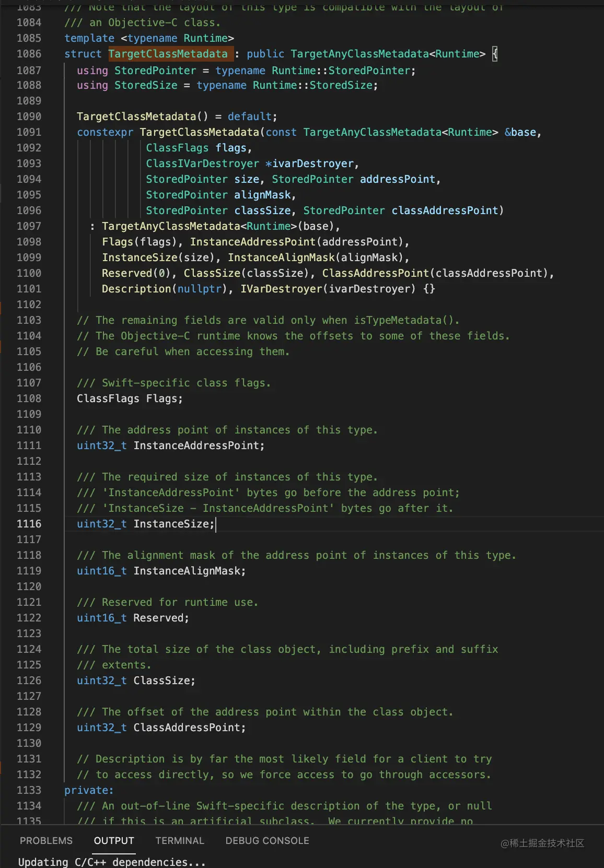This screenshot has width=604, height=868.
Task: Click 'uint32_t InstanceAddressPoint;' line
Action: click(171, 445)
